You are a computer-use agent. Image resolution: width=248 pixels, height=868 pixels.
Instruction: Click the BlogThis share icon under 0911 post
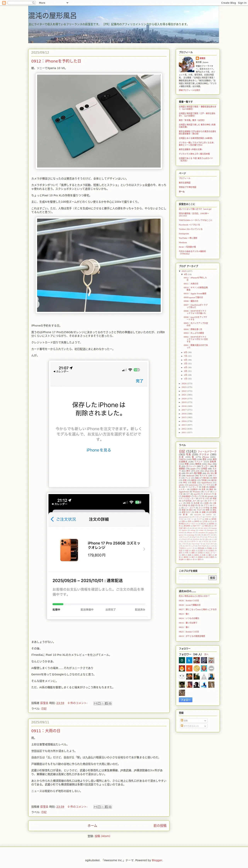(99, 807)
